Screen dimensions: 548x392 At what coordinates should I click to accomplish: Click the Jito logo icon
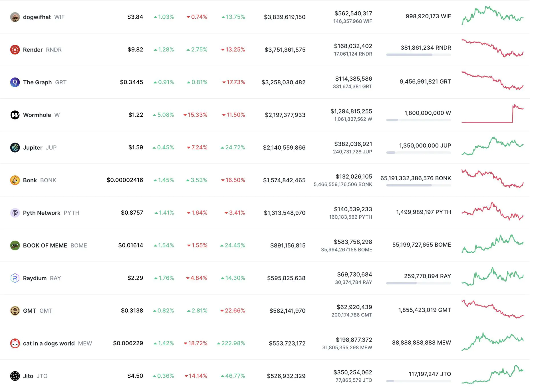tap(15, 376)
